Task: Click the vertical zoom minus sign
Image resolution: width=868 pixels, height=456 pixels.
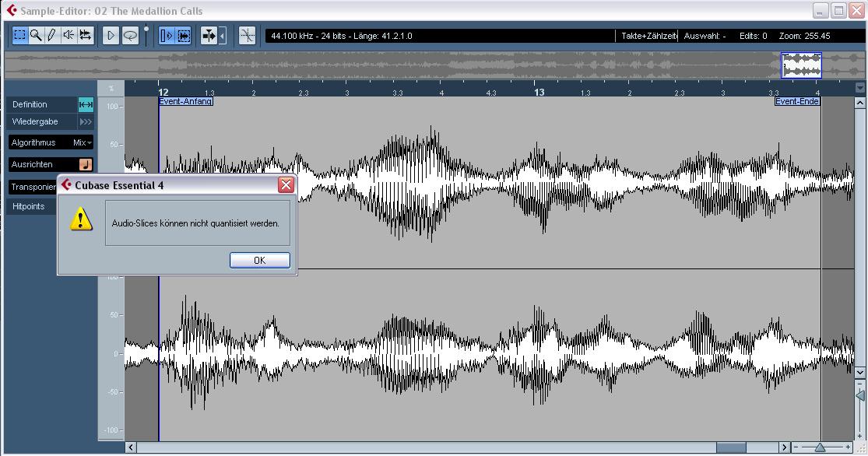Action: pyautogui.click(x=859, y=383)
